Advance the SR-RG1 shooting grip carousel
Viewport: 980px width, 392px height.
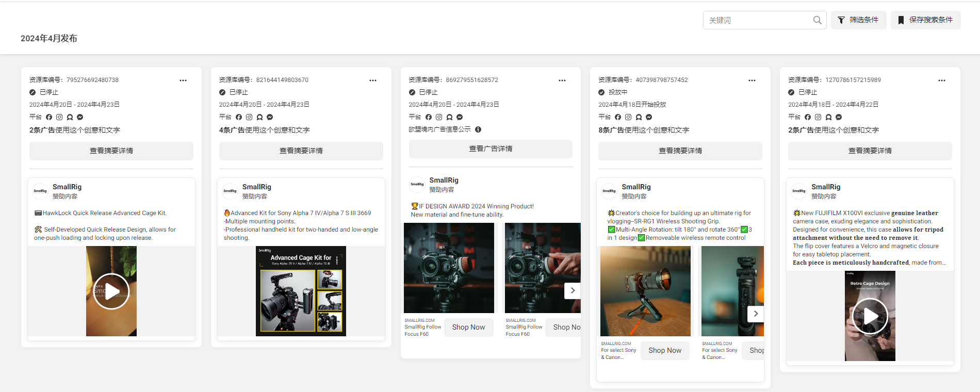pos(756,314)
